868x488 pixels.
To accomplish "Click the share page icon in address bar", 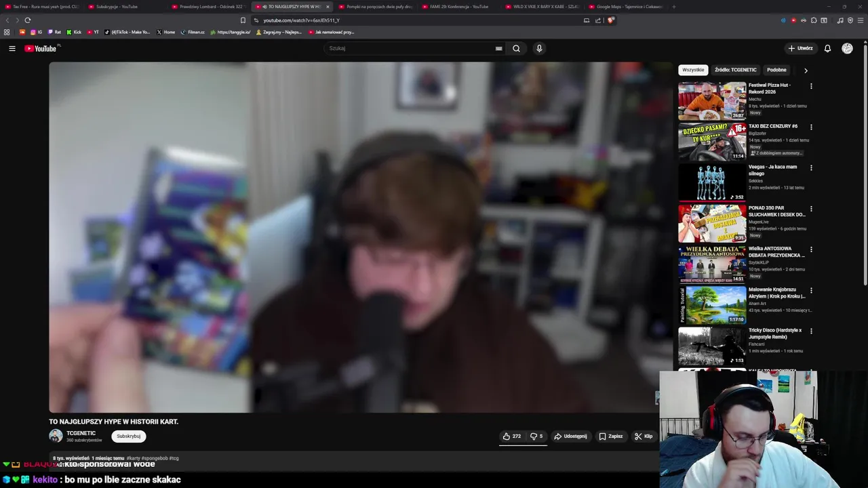I will (598, 20).
